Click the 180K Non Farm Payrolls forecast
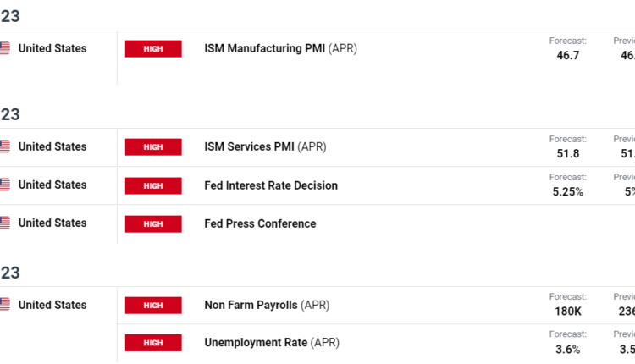The height and width of the screenshot is (364, 635). (x=566, y=311)
